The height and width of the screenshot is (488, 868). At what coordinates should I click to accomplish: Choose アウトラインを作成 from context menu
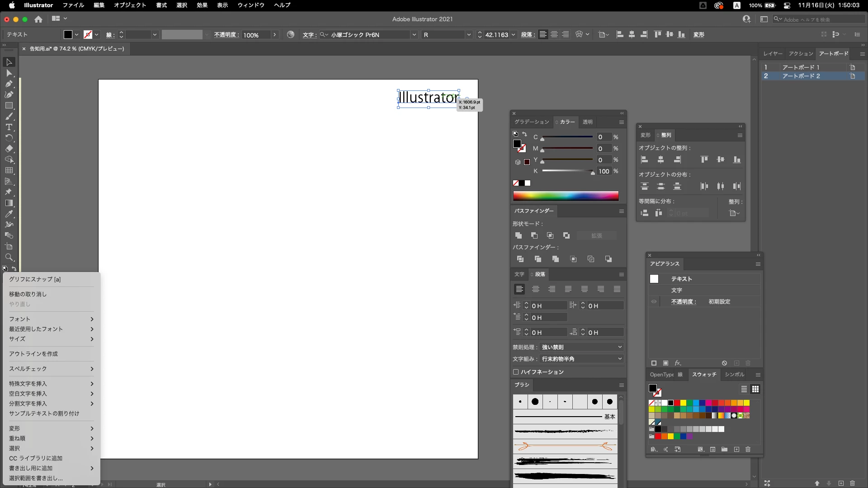(x=33, y=354)
